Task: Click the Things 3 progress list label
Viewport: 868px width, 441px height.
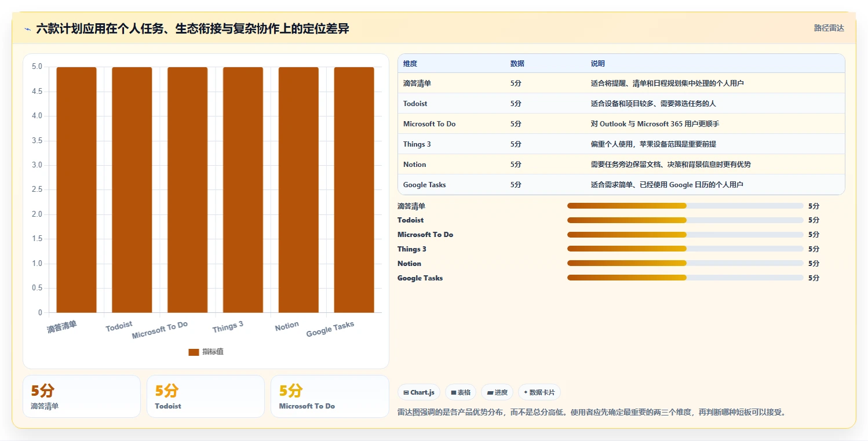Action: point(412,249)
